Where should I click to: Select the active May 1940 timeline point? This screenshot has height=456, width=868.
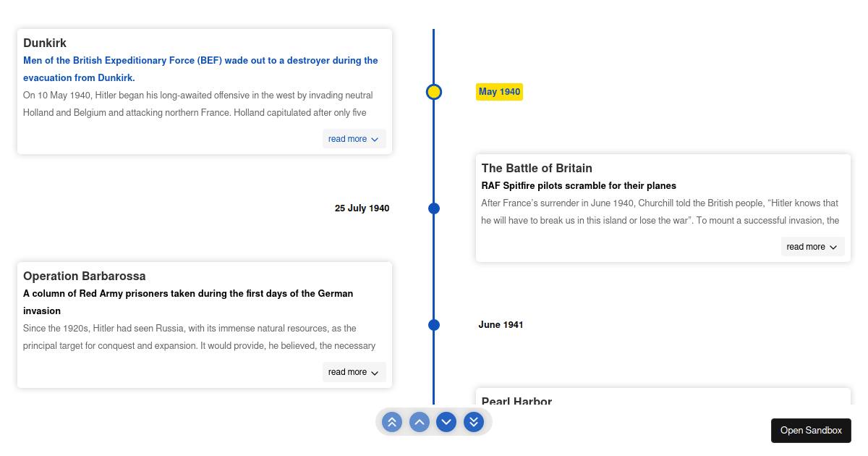click(x=434, y=92)
